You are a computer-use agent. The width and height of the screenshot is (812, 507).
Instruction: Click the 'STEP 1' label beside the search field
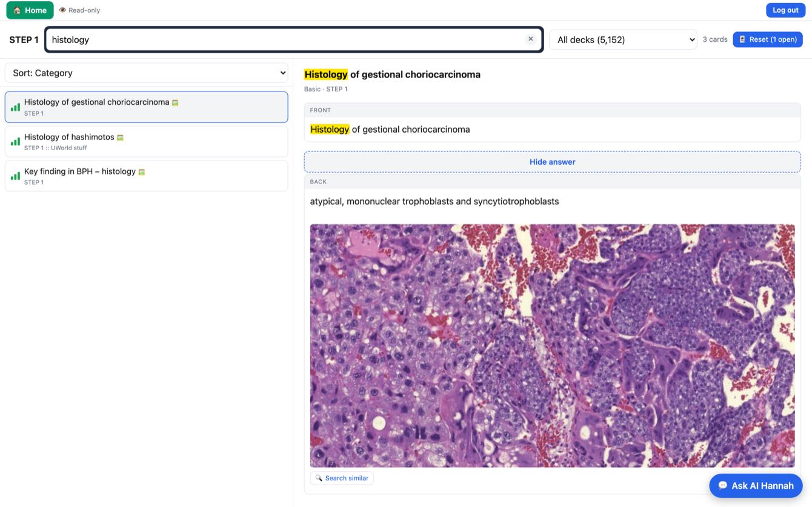point(24,40)
